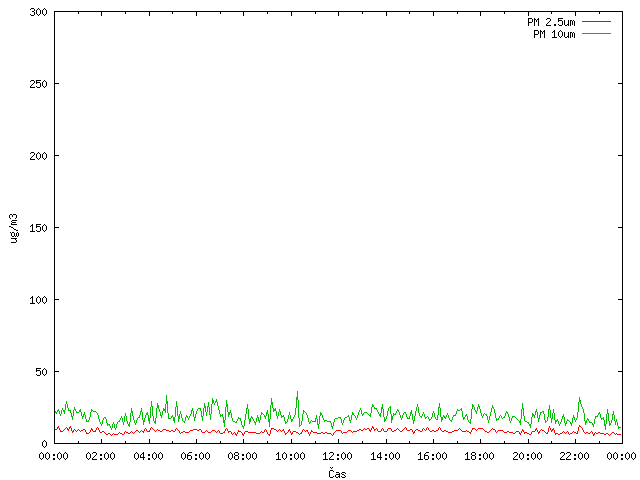Click the PM 2.5um legend label
Screen dimensions: 640x480
point(551,22)
